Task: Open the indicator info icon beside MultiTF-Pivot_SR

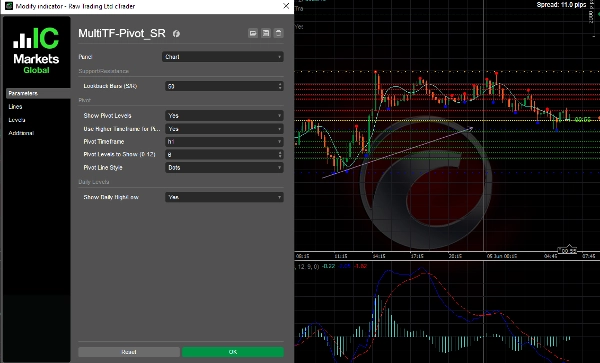Action: tap(176, 34)
